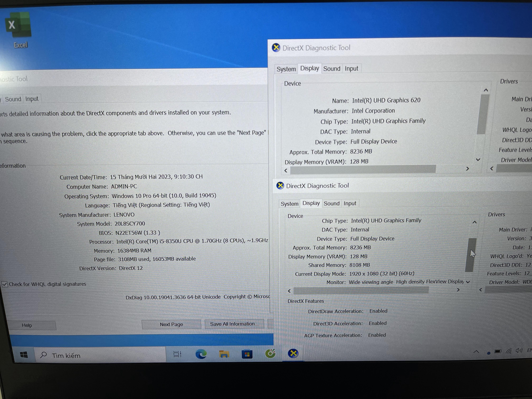The image size is (532, 399).
Task: Click Manufacturer value Intel Corporation
Action: tap(373, 111)
